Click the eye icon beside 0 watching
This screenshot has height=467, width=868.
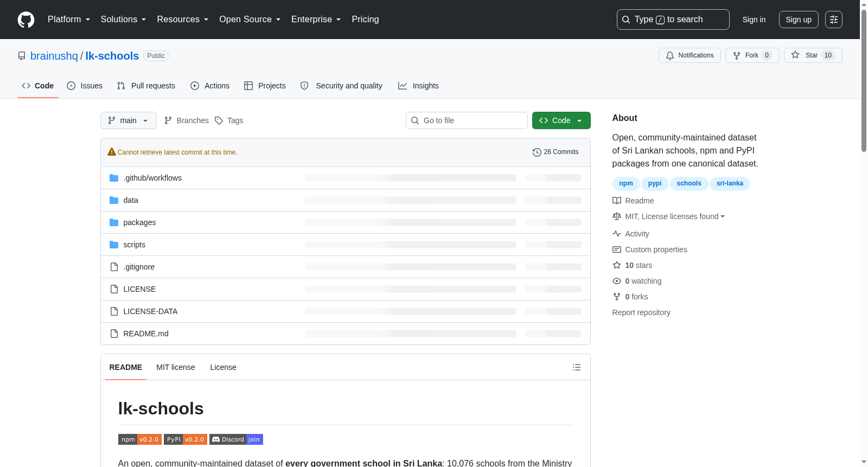617,281
